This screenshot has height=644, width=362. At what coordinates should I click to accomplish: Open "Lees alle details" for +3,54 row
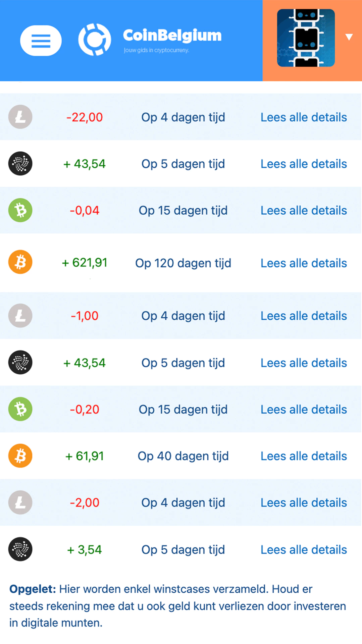tap(304, 550)
